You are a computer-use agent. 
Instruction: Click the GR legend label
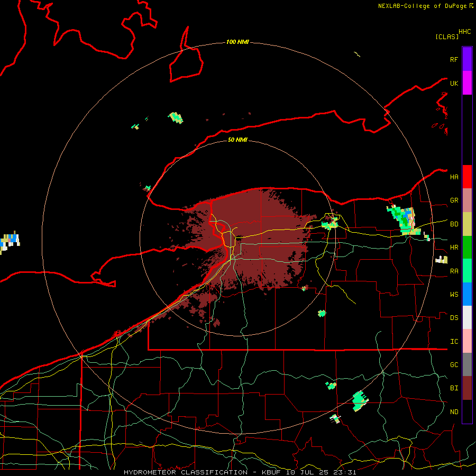click(x=454, y=200)
